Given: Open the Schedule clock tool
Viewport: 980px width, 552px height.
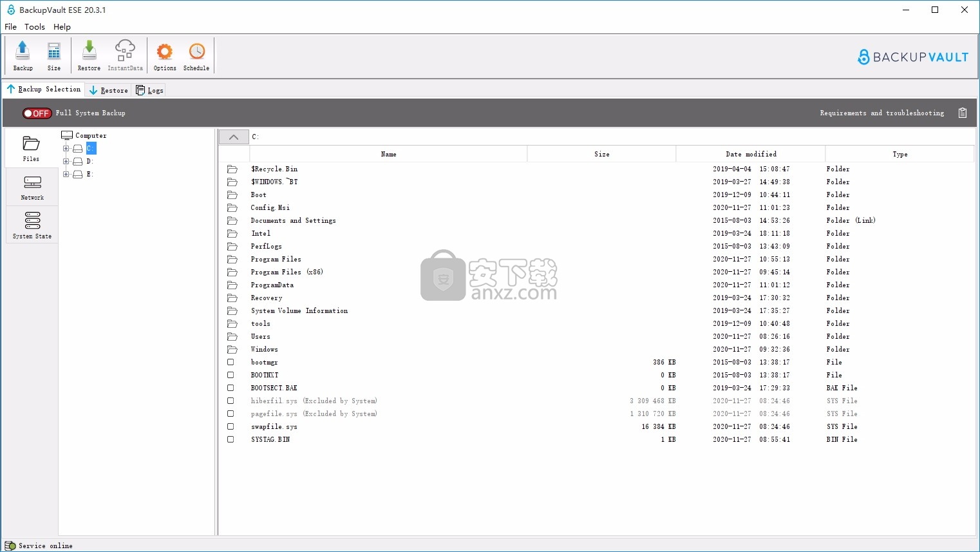Looking at the screenshot, I should pyautogui.click(x=196, y=55).
